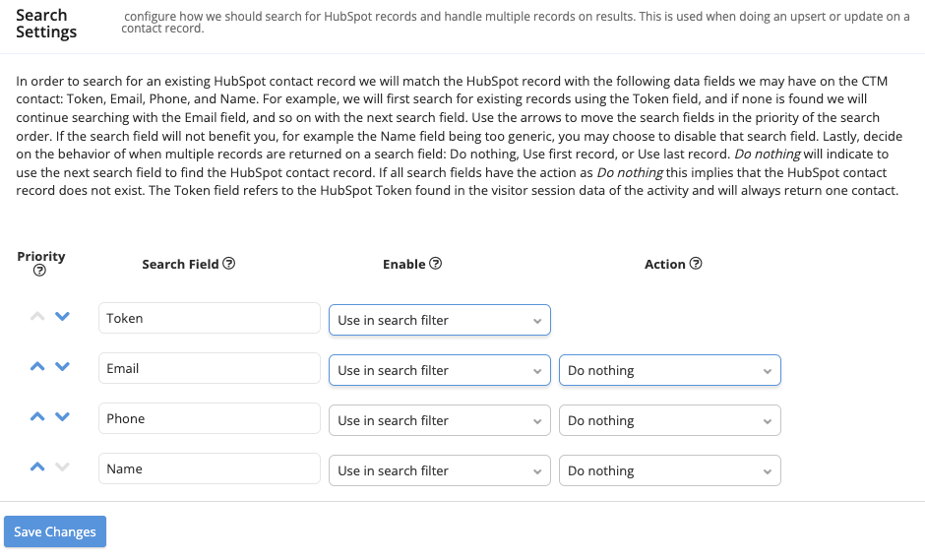Click the Save Changes button
This screenshot has height=560, width=925.
[x=55, y=531]
